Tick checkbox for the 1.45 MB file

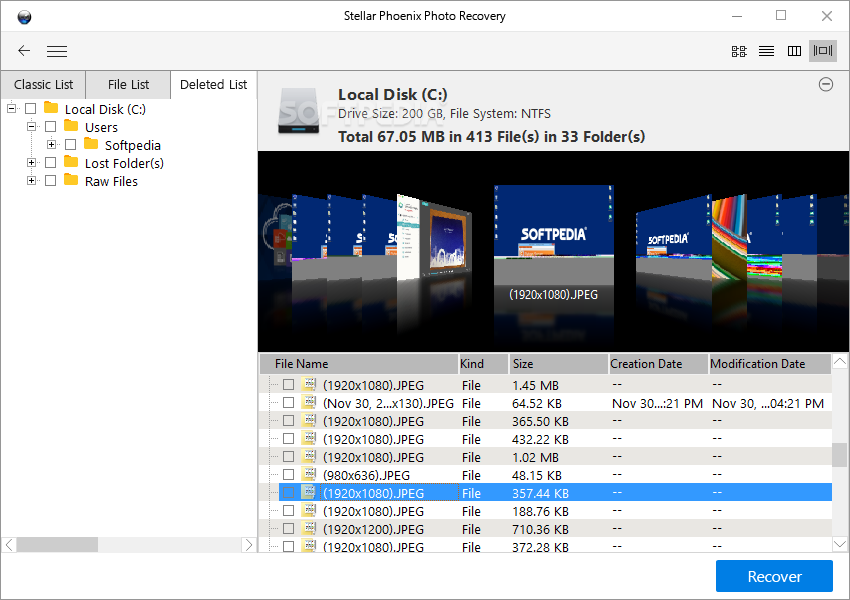[288, 385]
